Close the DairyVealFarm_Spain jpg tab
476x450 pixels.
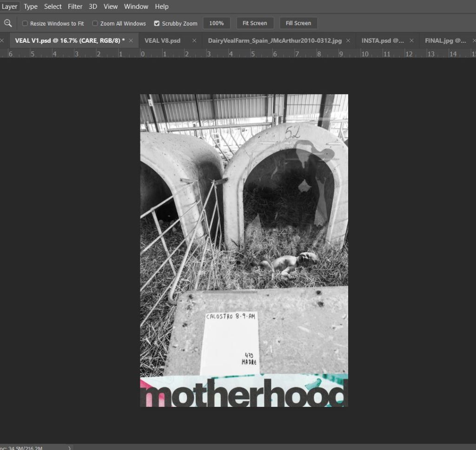(348, 41)
